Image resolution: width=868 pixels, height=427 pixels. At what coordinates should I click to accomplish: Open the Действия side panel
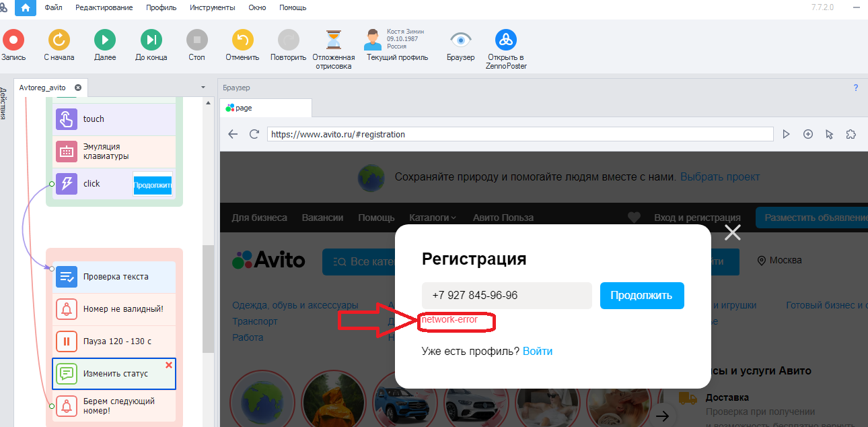pos(3,103)
